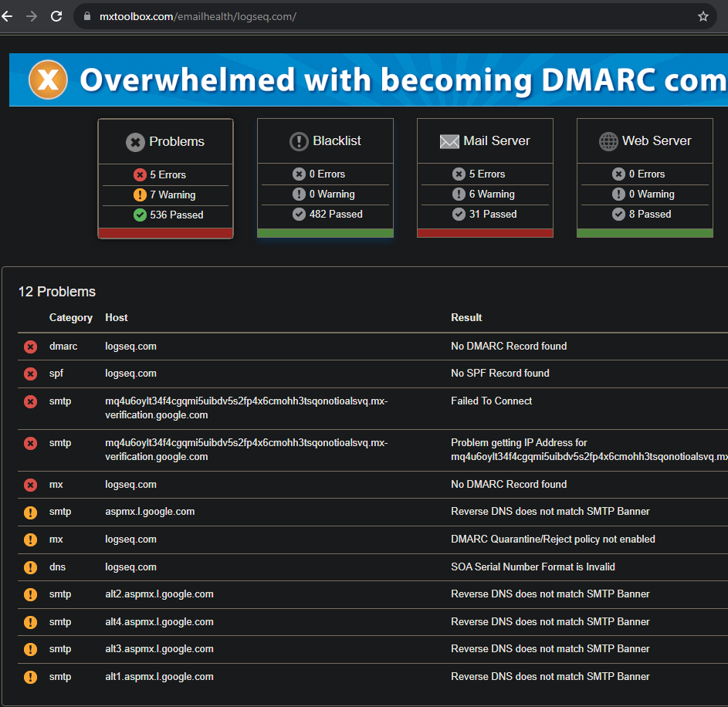The image size is (728, 707).
Task: Click the lock icon in the address bar
Action: pyautogui.click(x=86, y=16)
